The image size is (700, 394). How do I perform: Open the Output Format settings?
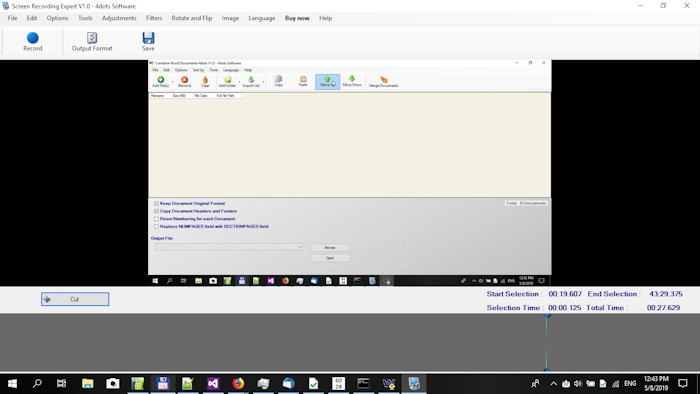(x=92, y=41)
